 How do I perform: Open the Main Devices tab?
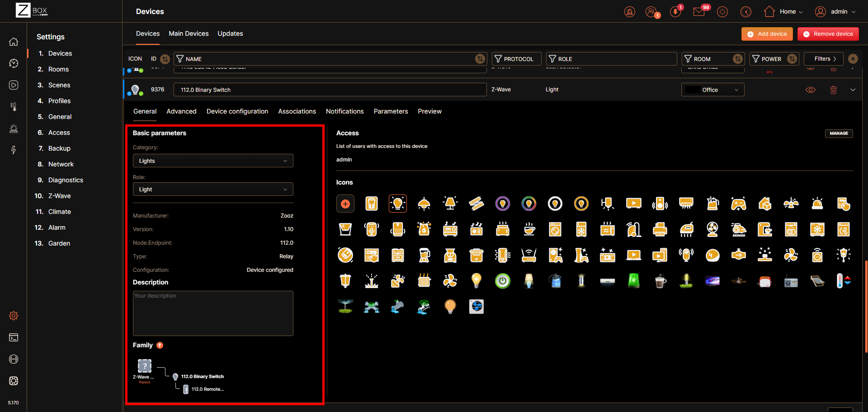189,33
